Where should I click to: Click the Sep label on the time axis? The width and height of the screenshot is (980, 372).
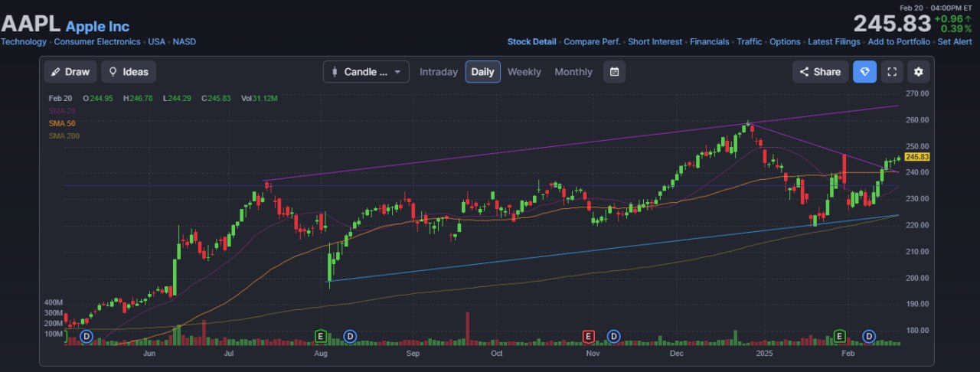point(413,354)
